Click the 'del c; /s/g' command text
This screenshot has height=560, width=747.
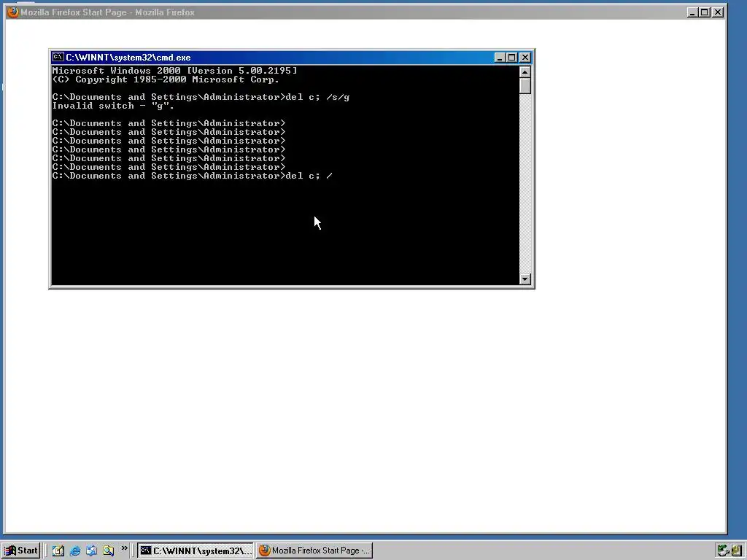[x=317, y=97]
